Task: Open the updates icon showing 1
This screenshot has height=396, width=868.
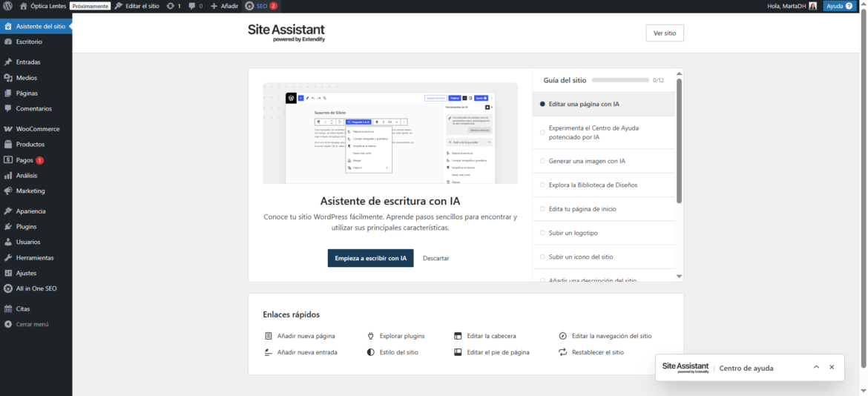Action: pos(170,6)
